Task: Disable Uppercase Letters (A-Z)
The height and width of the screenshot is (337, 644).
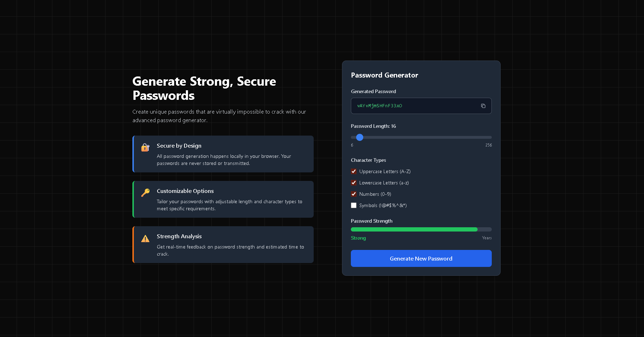Action: click(354, 171)
